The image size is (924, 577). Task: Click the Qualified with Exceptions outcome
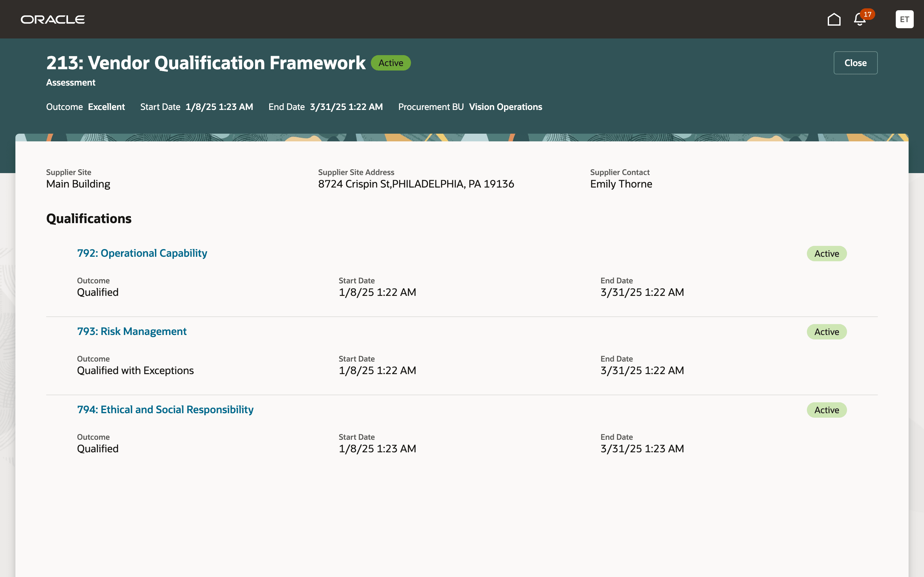pos(135,371)
